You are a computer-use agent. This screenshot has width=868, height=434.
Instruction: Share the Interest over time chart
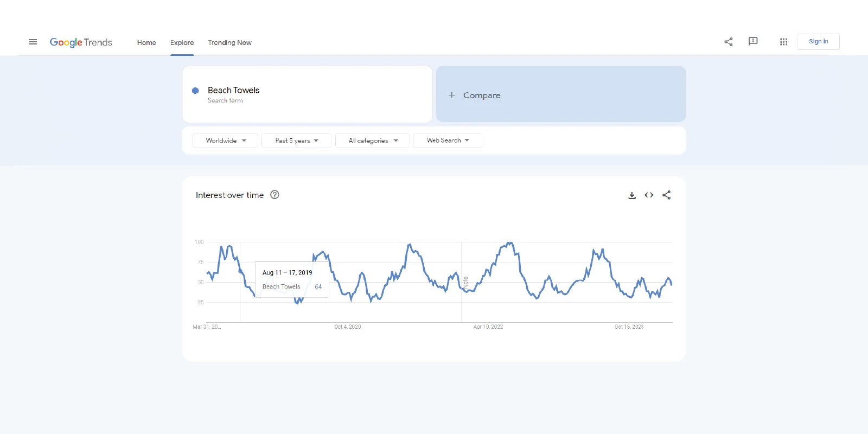point(667,195)
